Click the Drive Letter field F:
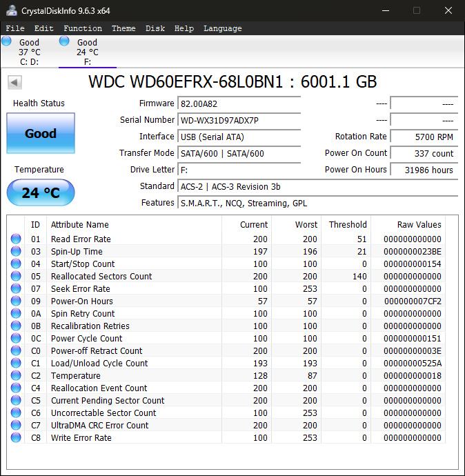This screenshot has height=476, width=465. coord(239,170)
